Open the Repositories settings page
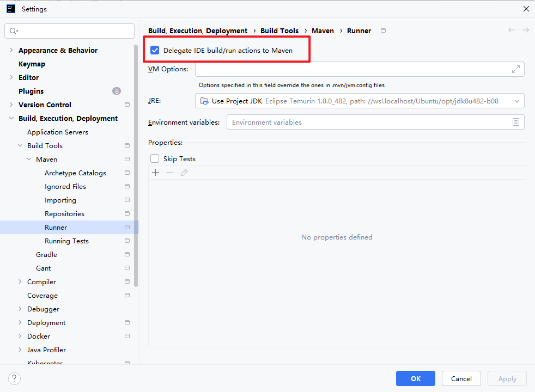The width and height of the screenshot is (535, 392). pyautogui.click(x=64, y=214)
